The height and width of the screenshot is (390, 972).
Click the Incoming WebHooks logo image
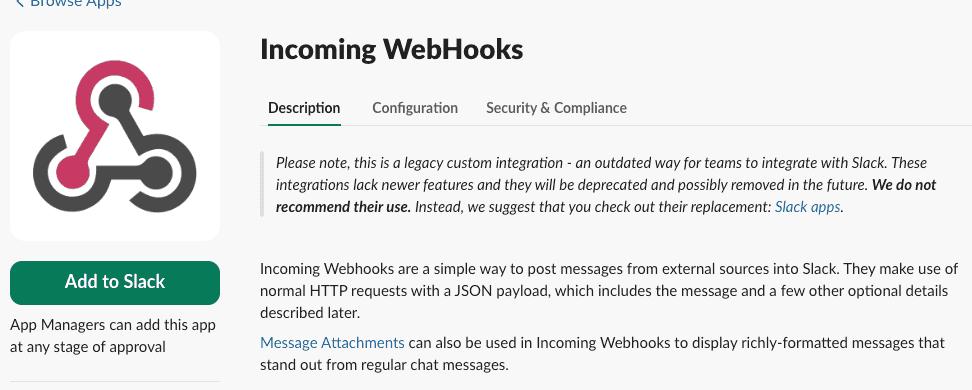[x=115, y=136]
